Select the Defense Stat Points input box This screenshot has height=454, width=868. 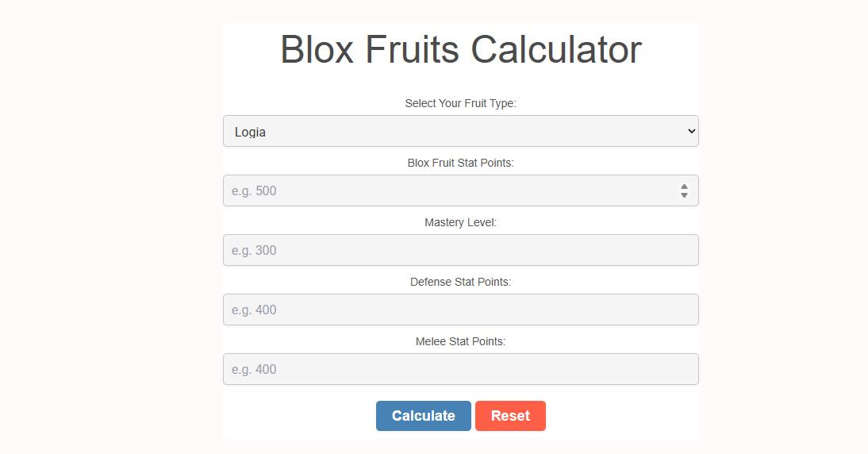pos(460,310)
